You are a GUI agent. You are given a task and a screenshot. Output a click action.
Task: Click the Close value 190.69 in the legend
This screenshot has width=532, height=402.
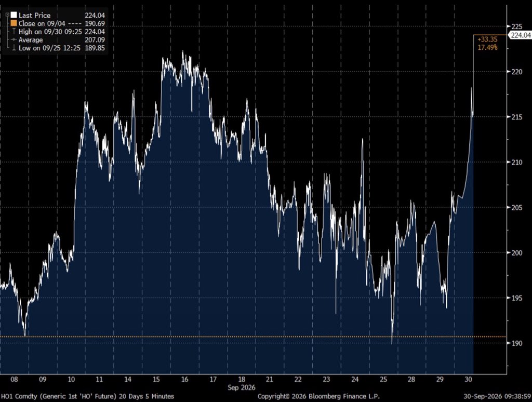[x=95, y=23]
